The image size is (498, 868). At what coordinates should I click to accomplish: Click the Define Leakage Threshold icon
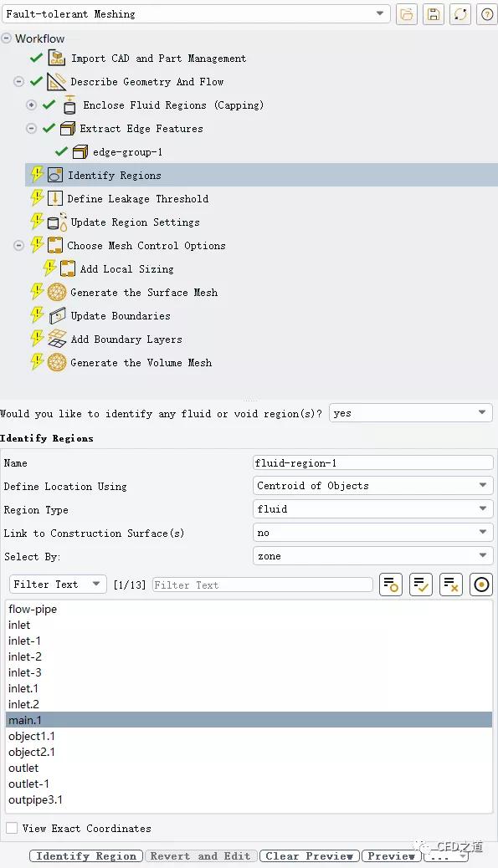[55, 199]
